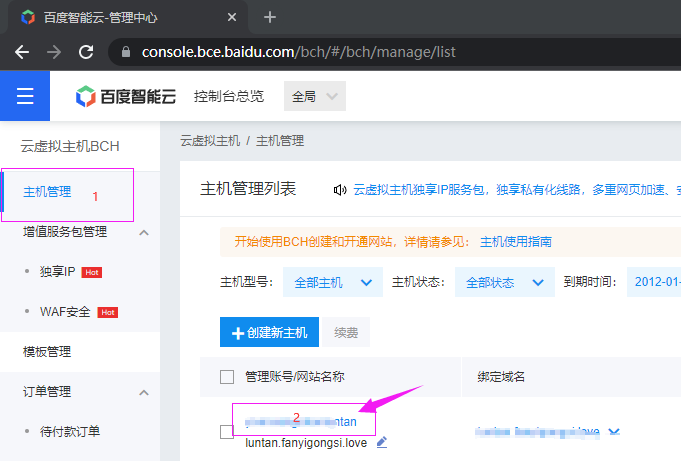
Task: Check the luntan host row checkbox
Action: coord(227,432)
